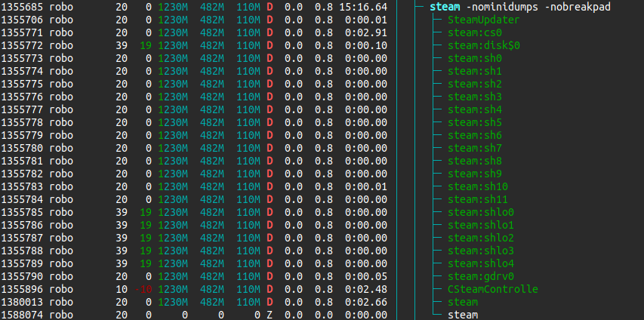Click the red nice value -10
The image size is (644, 320).
(143, 289)
